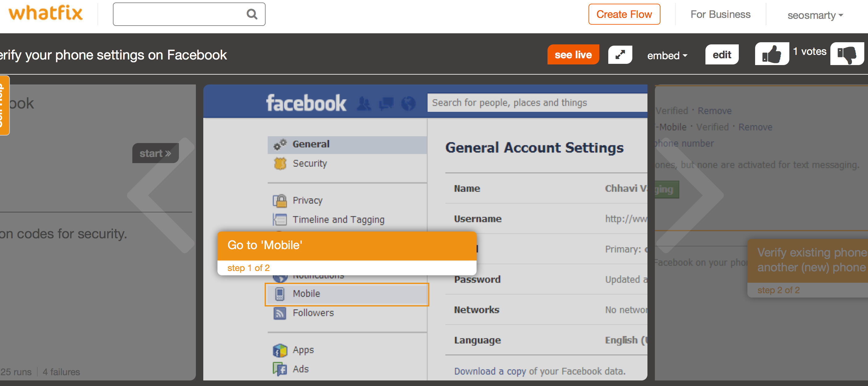868x386 pixels.
Task: Click the search magnifier icon
Action: click(252, 14)
